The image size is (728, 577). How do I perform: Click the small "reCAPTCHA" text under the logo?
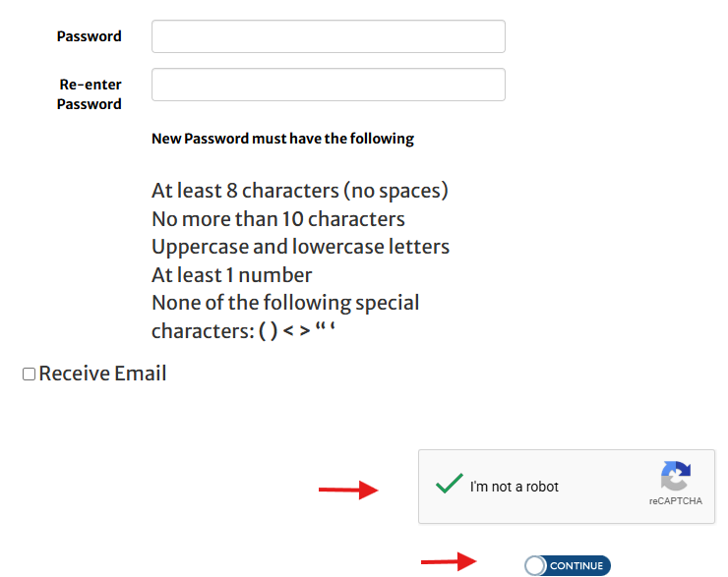pyautogui.click(x=675, y=501)
